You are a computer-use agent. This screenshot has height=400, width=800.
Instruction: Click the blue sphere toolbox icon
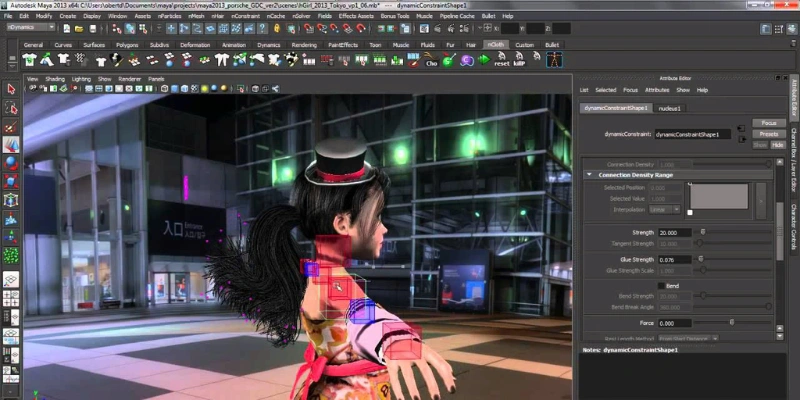pos(11,163)
